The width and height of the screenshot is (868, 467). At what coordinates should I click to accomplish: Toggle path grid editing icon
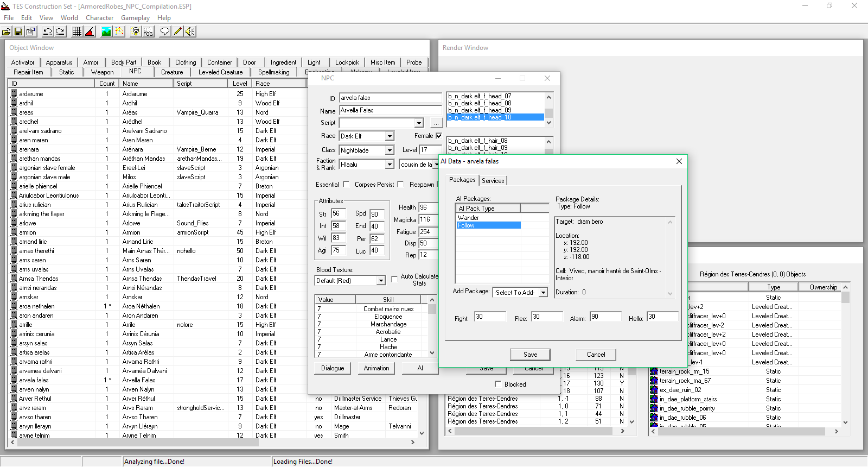[119, 31]
